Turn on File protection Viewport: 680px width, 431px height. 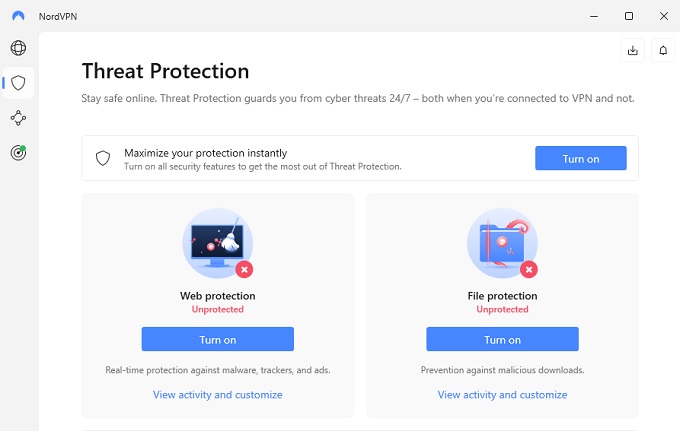click(502, 339)
